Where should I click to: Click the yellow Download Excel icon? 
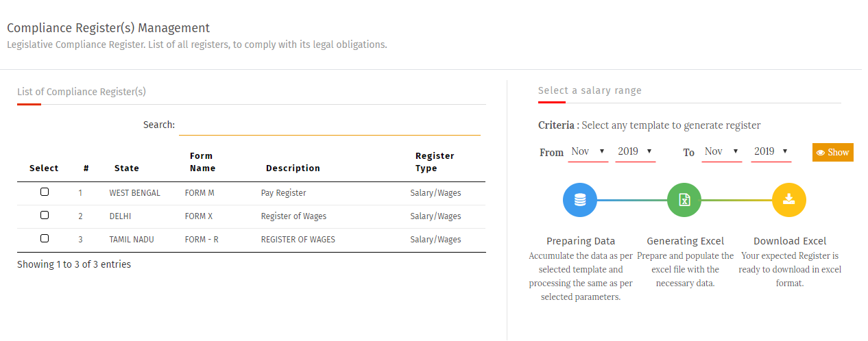coord(788,200)
